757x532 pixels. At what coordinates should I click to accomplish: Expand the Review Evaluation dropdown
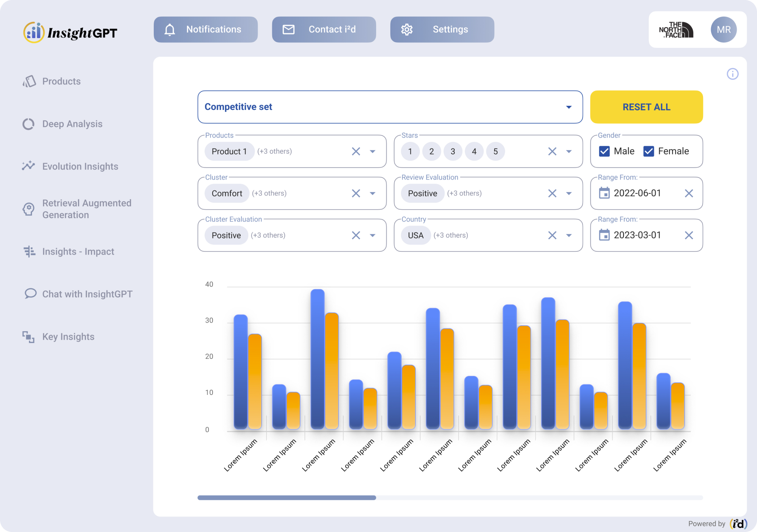tap(569, 193)
